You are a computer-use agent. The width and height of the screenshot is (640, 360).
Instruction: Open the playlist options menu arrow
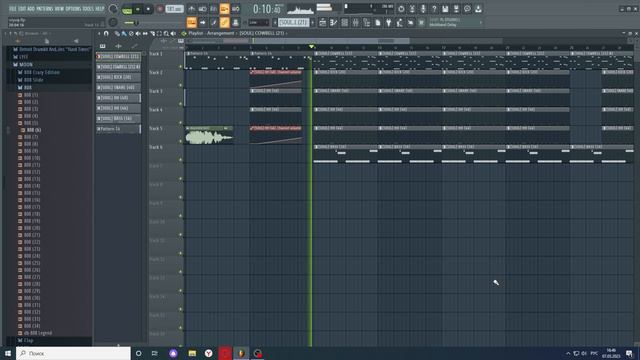coord(99,33)
